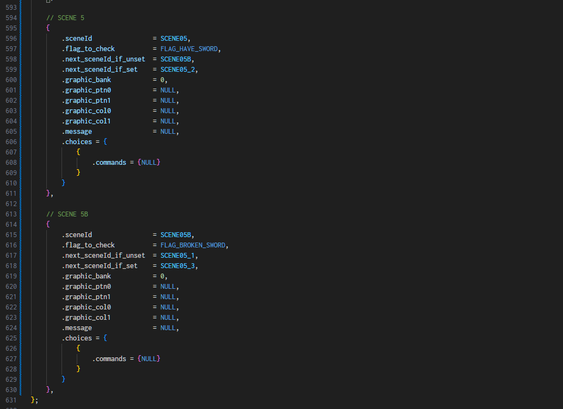Click .choices on line 606
The image size is (563, 409).
[76, 142]
